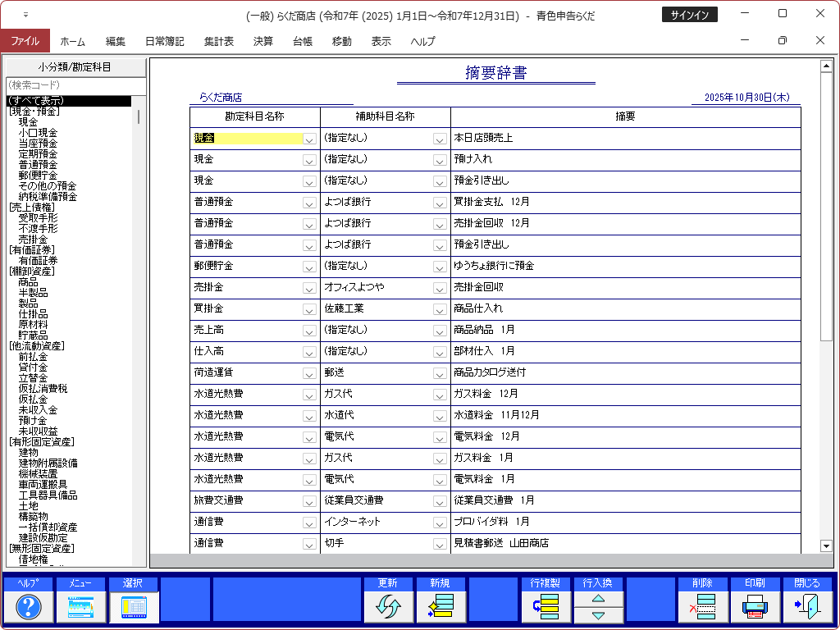Expand account dropdown in first 現金 row

click(x=309, y=139)
